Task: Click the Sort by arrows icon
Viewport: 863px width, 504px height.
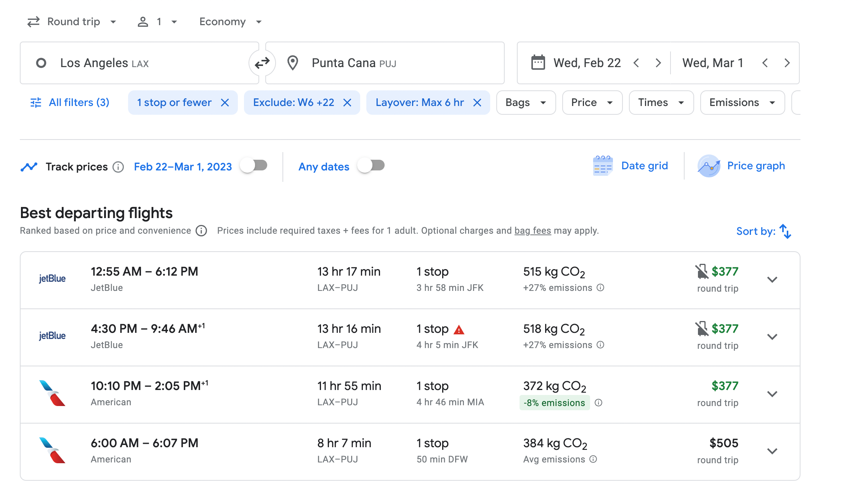Action: tap(785, 231)
